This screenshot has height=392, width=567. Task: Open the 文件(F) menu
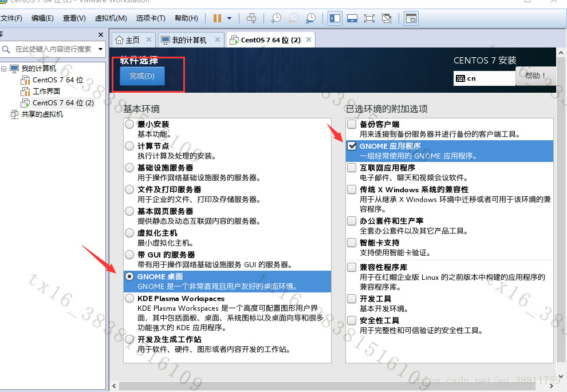point(11,18)
